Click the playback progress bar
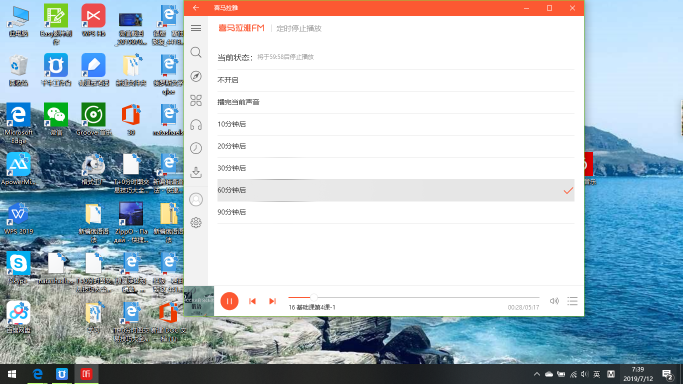Viewport: 683px width, 384px height. tap(414, 297)
